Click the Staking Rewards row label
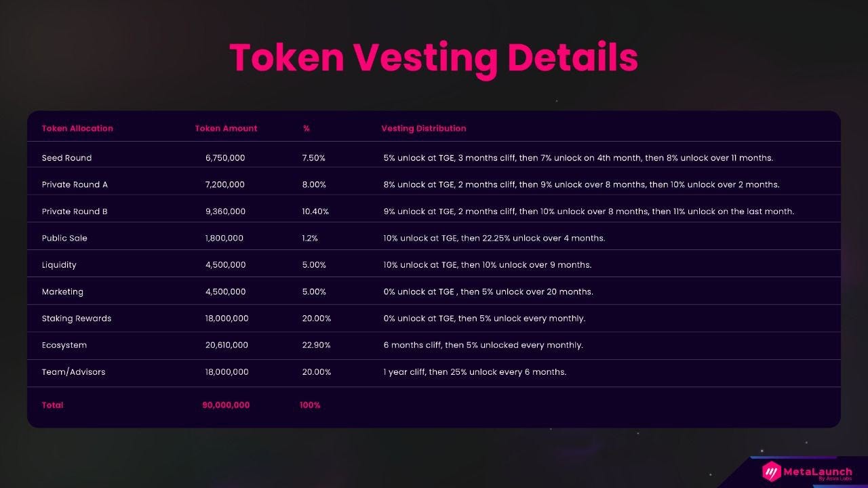The width and height of the screenshot is (868, 488). 77,319
